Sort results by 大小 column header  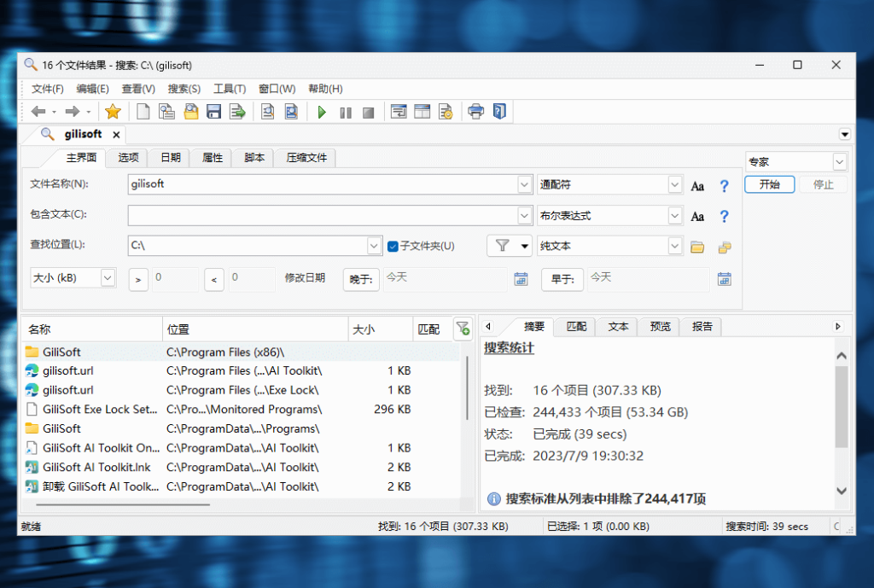[x=381, y=329]
